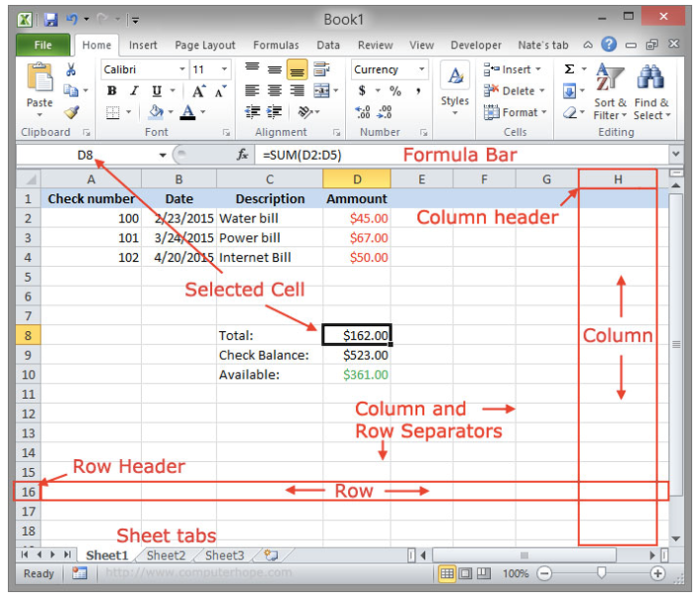
Task: Select the Format Painter brush icon
Action: (71, 111)
